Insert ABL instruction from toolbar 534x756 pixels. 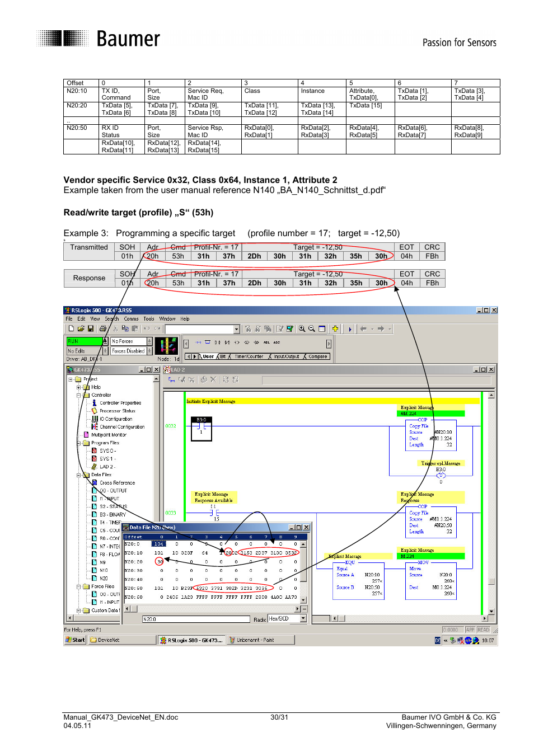point(266,342)
